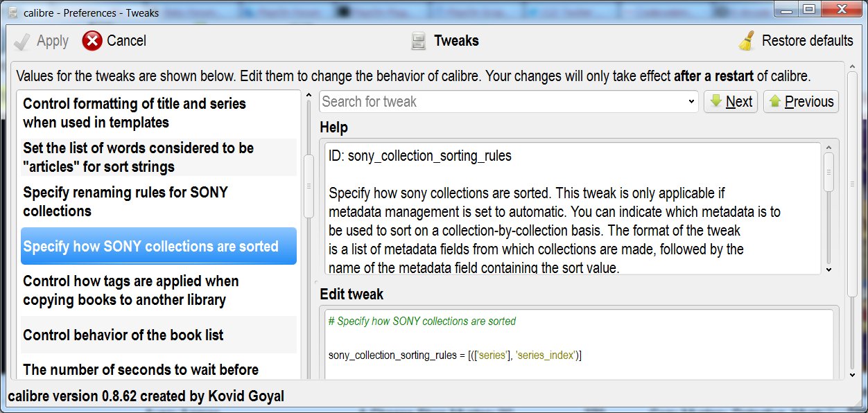Select "Specify renaming rules for SONY collections" tweak

(x=125, y=202)
